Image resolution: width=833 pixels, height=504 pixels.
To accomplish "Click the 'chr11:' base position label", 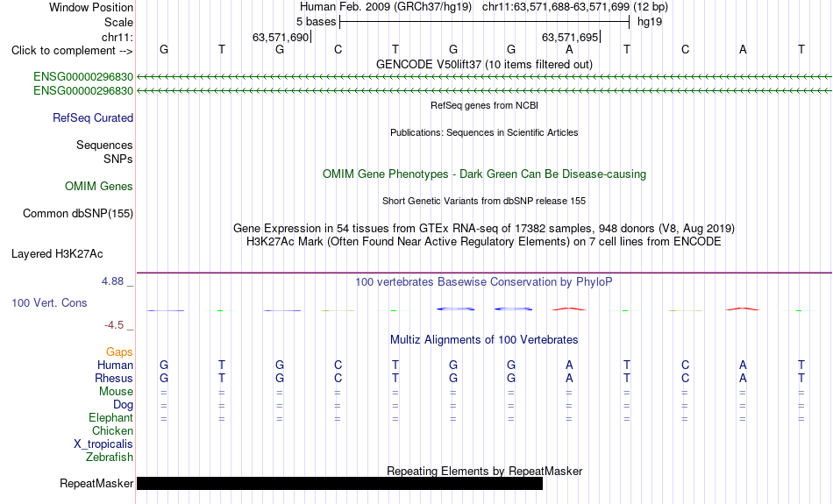I will coord(117,37).
